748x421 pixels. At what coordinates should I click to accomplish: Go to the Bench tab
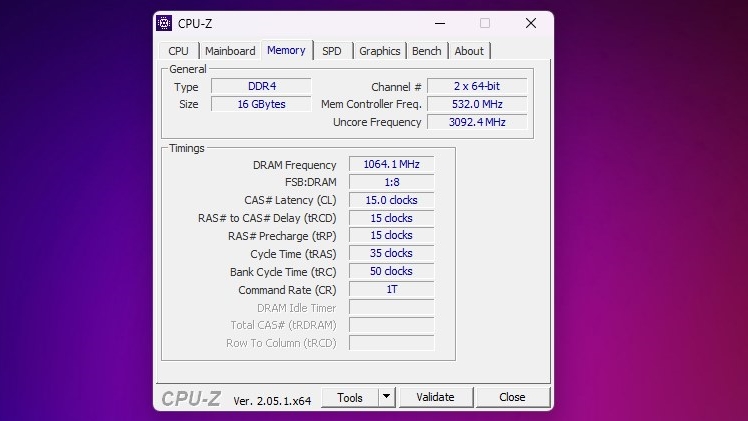point(426,51)
